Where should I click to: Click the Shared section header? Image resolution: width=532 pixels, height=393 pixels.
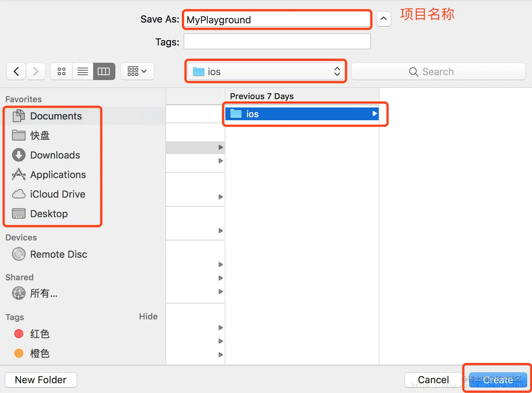pyautogui.click(x=20, y=277)
